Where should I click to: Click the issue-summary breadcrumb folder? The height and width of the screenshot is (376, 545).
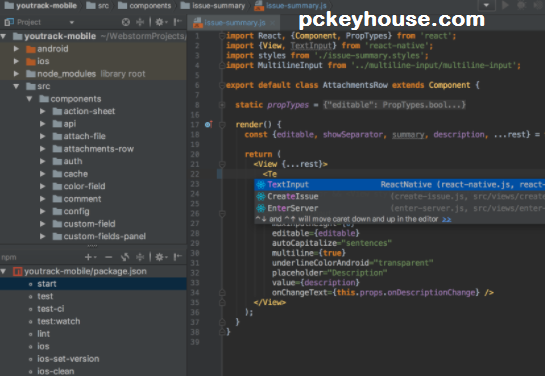click(213, 6)
